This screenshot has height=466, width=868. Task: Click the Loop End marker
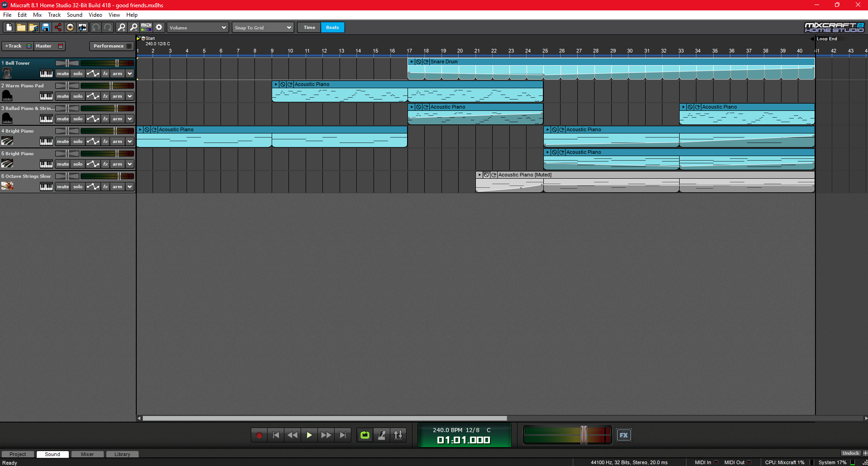click(826, 39)
